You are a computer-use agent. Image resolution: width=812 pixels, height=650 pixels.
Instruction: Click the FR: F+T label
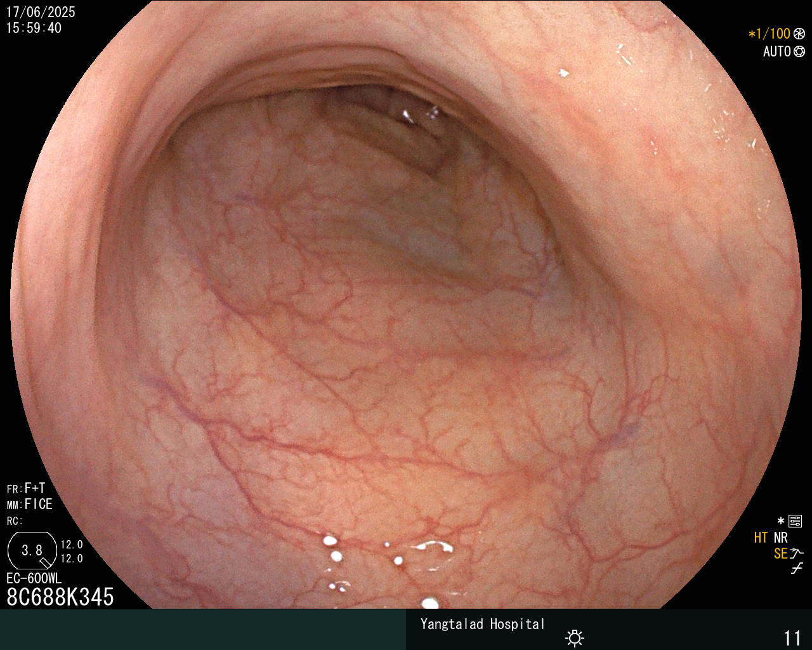pos(26,488)
